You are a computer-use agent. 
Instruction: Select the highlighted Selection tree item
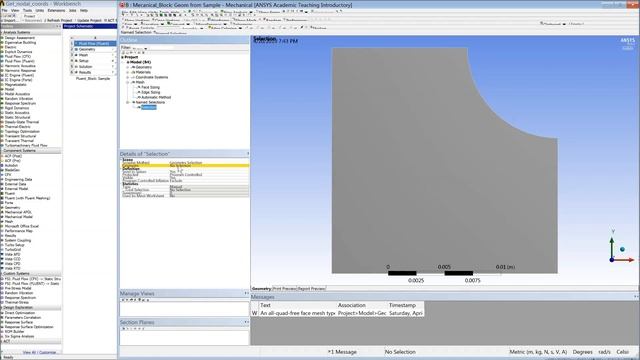coord(148,107)
